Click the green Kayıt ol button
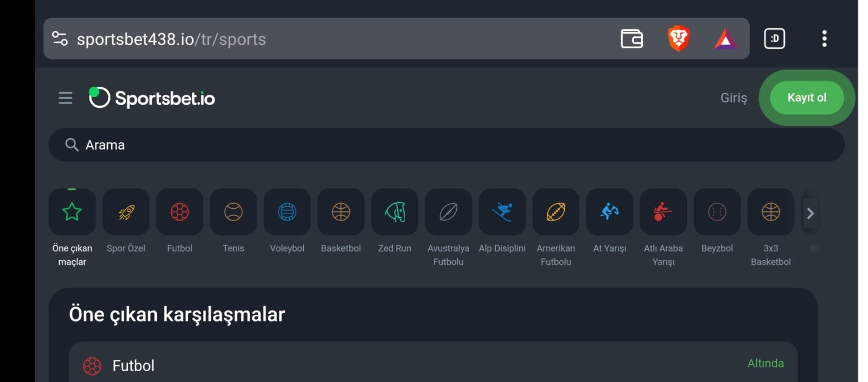The height and width of the screenshot is (382, 868). 807,98
